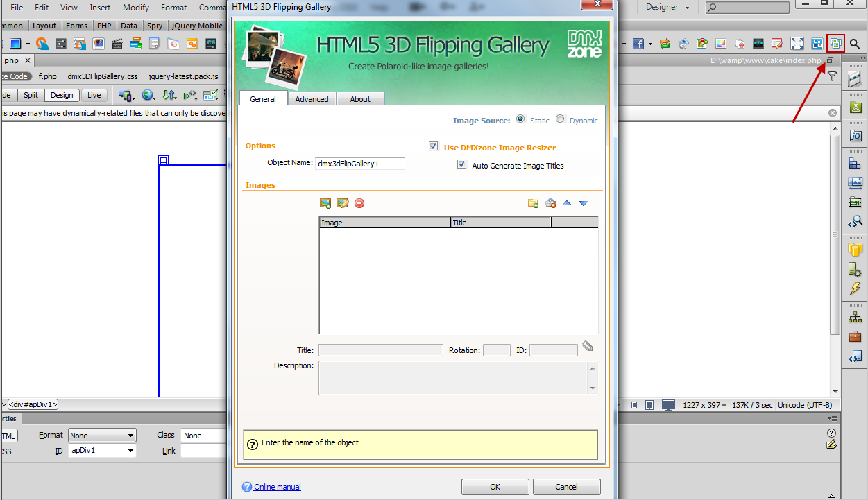Open the preview in browser globe dropdown
This screenshot has width=868, height=500.
click(x=148, y=95)
